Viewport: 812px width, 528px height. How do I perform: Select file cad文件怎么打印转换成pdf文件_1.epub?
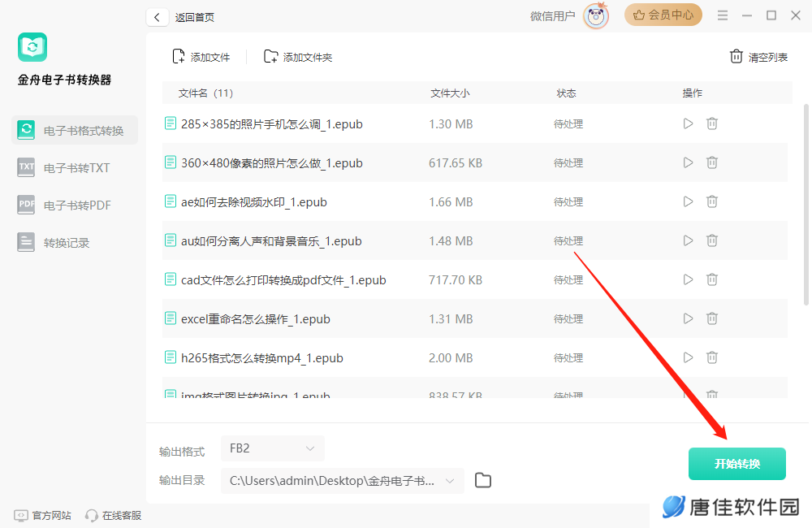[x=283, y=279]
